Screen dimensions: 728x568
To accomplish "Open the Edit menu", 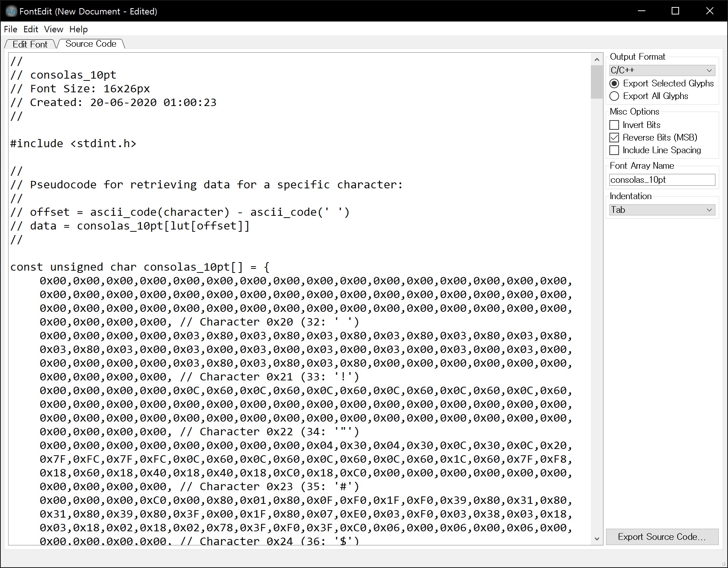I will click(x=31, y=29).
